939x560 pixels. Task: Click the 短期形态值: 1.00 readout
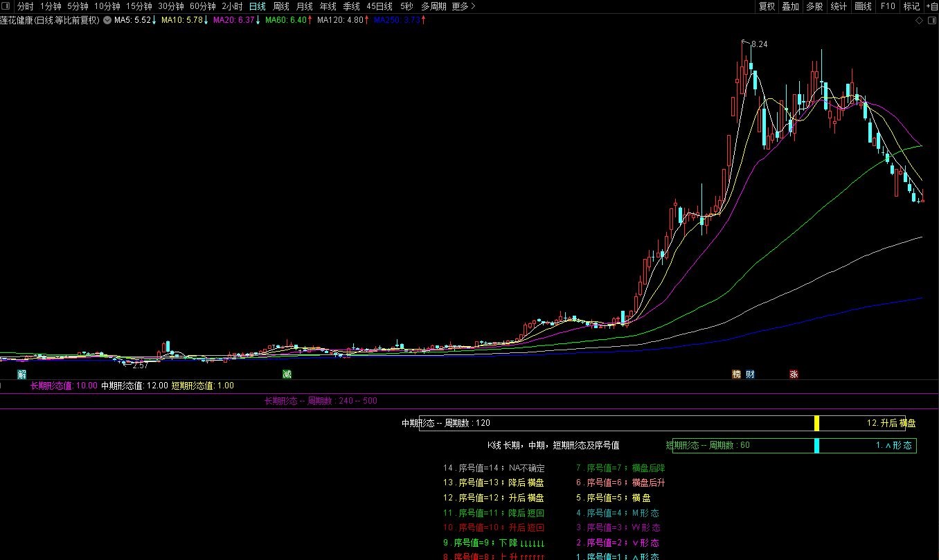202,386
